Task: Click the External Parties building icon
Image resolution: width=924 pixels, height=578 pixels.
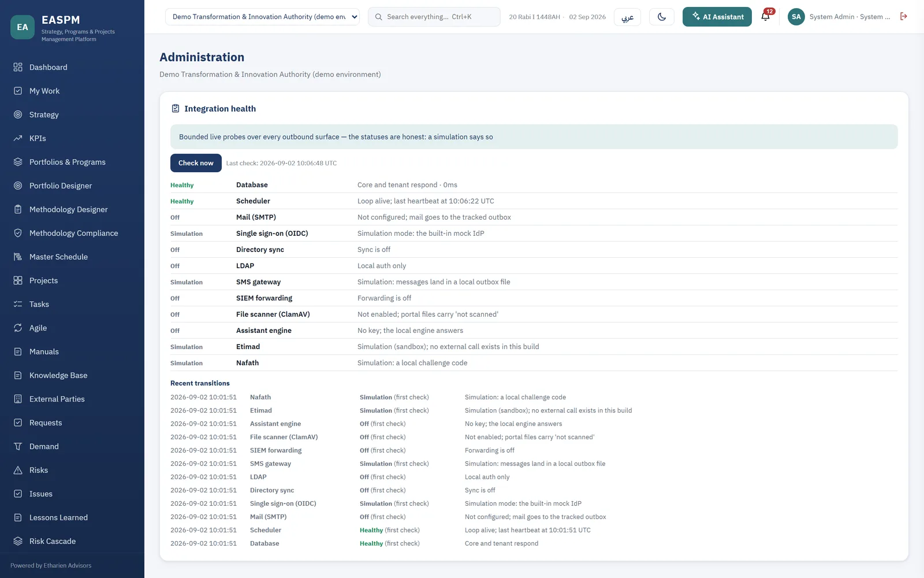Action: (18, 399)
